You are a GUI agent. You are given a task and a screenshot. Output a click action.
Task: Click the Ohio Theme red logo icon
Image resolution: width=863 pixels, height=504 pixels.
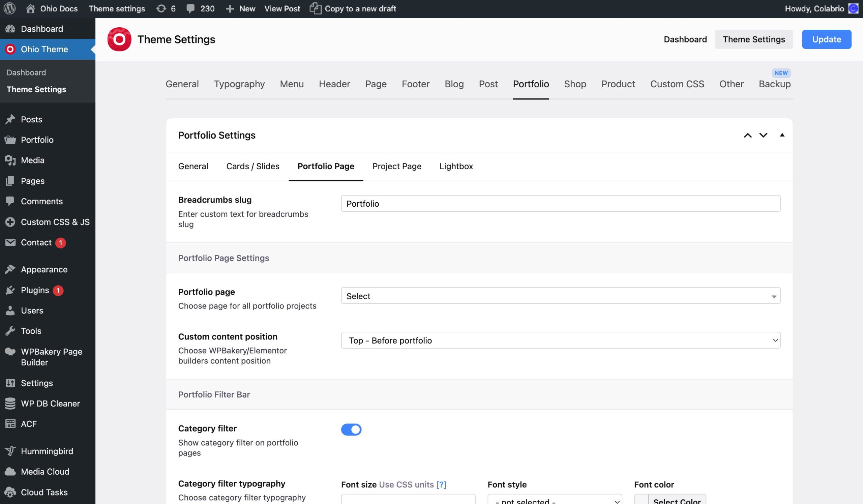pos(10,49)
